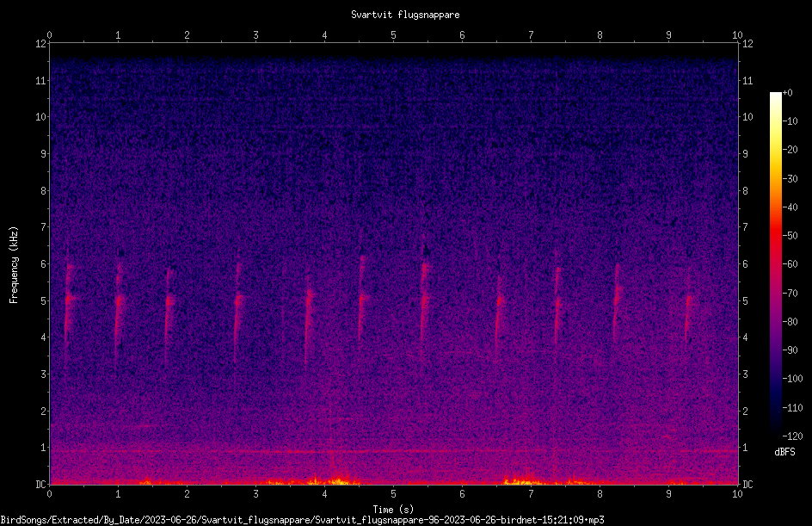Click the '10' tick on top time axis
The width and height of the screenshot is (812, 526).
(x=737, y=35)
